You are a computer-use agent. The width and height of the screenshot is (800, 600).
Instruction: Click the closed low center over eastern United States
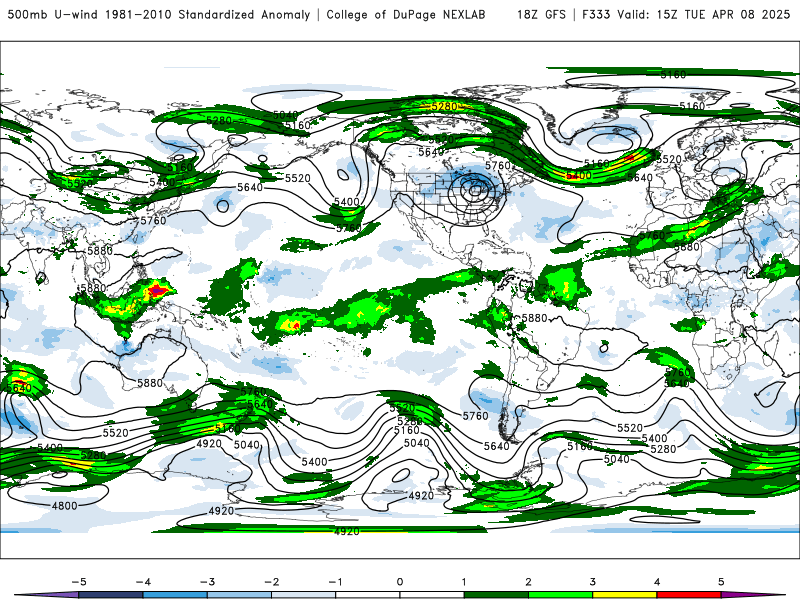tap(476, 190)
